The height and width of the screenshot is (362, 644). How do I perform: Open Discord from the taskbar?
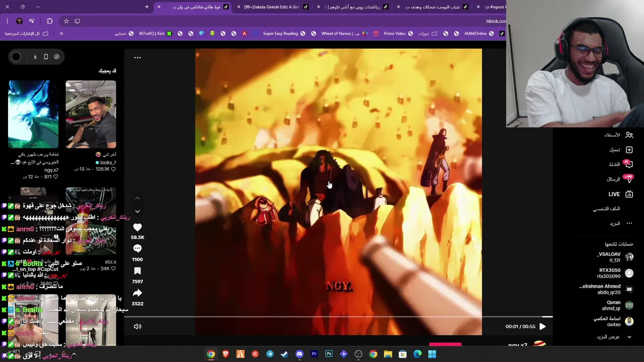point(299,354)
